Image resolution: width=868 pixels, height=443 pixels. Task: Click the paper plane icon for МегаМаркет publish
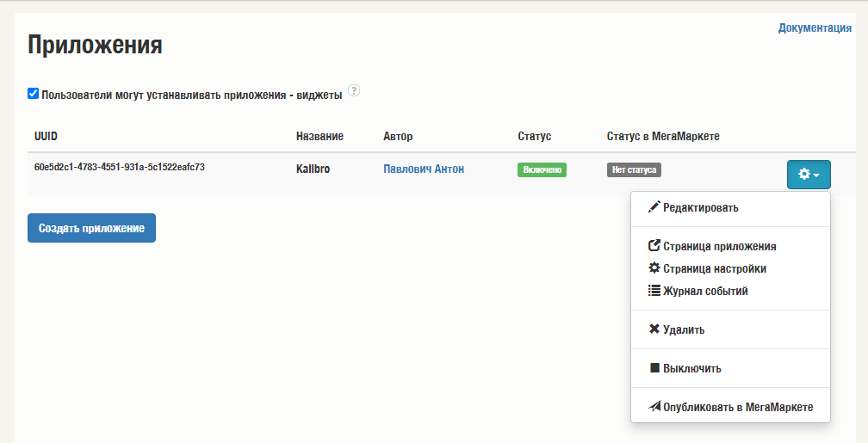(654, 407)
